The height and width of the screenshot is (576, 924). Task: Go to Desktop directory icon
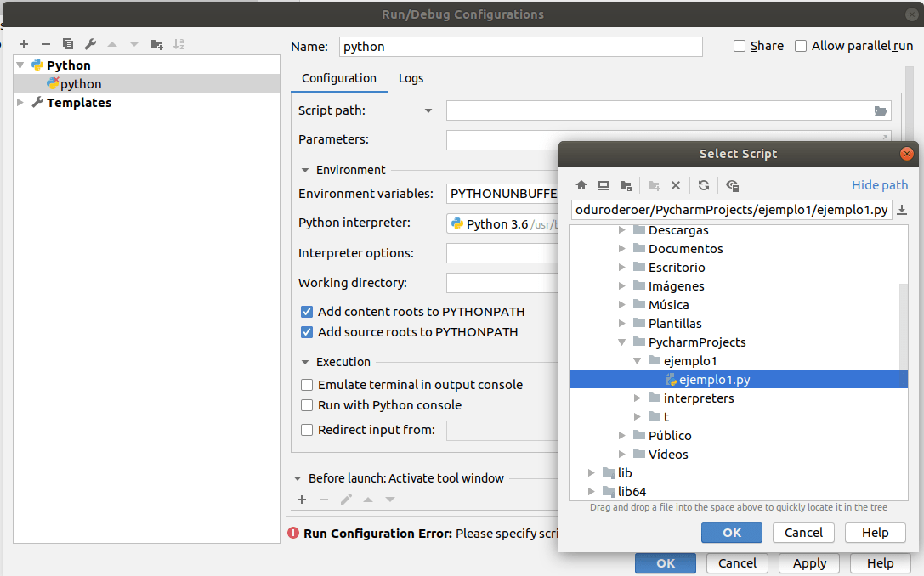(x=604, y=185)
